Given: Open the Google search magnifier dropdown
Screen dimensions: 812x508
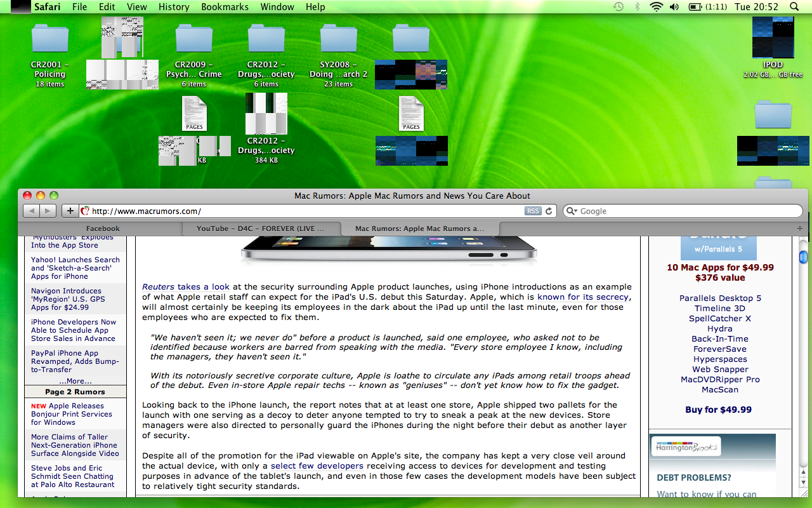Looking at the screenshot, I should coord(571,211).
